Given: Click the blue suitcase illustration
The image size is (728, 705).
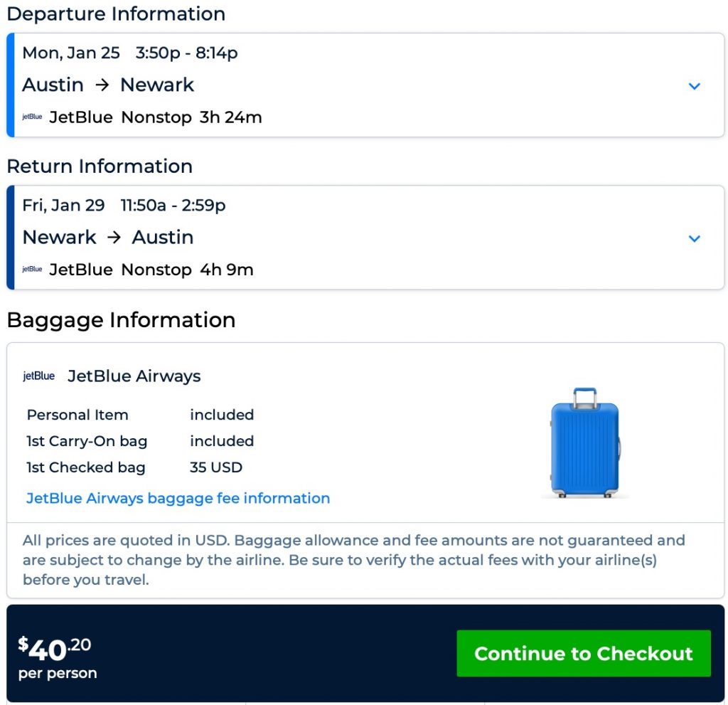Looking at the screenshot, I should [x=585, y=442].
